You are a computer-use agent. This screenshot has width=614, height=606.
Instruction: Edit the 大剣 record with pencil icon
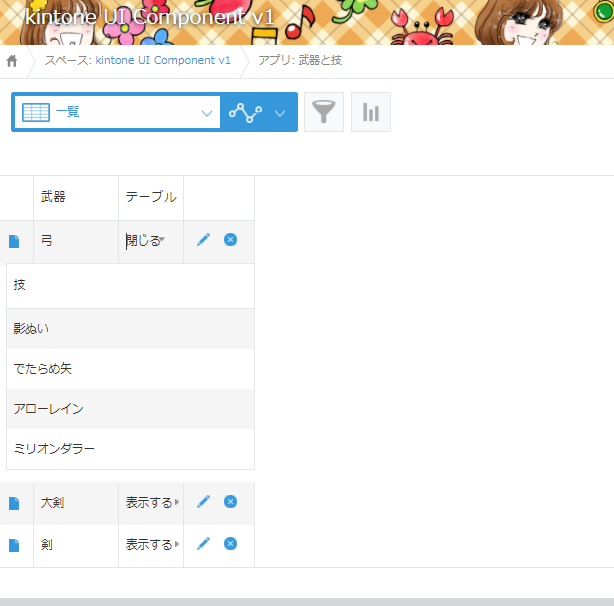[x=203, y=501]
